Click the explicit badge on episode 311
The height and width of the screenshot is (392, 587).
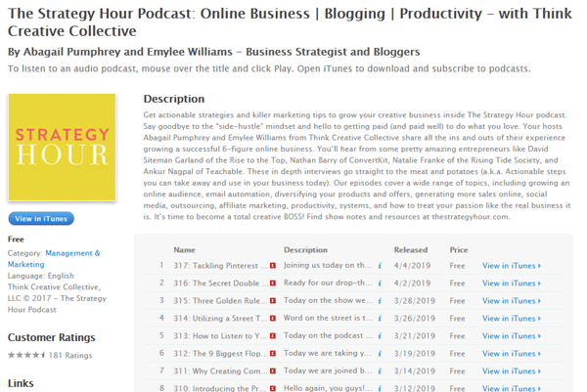273,371
